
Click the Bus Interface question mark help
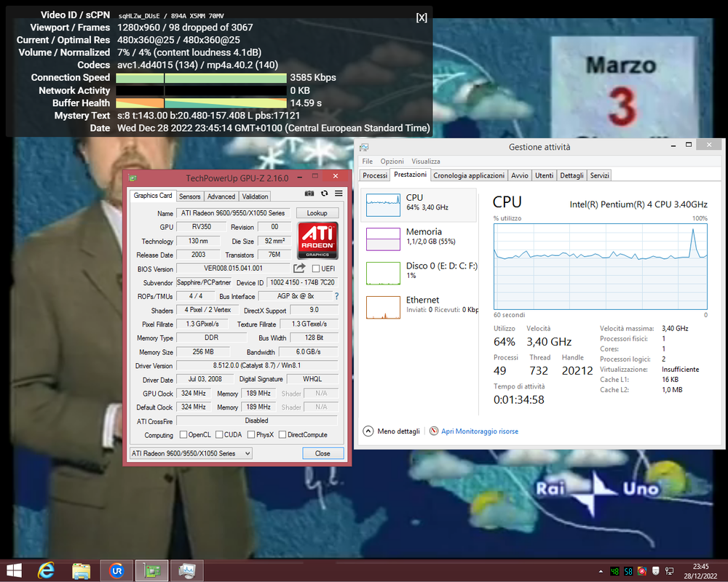[x=336, y=296]
